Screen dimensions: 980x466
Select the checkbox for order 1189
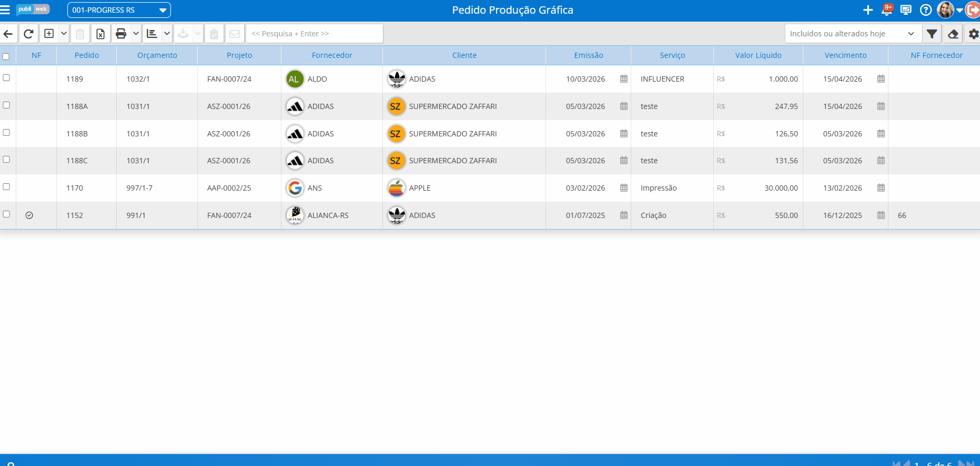pos(6,78)
